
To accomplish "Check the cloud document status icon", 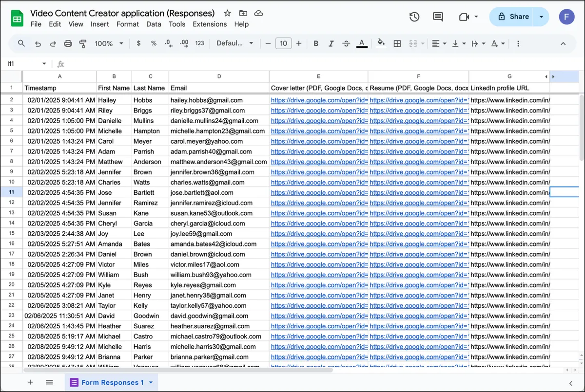I will (259, 13).
